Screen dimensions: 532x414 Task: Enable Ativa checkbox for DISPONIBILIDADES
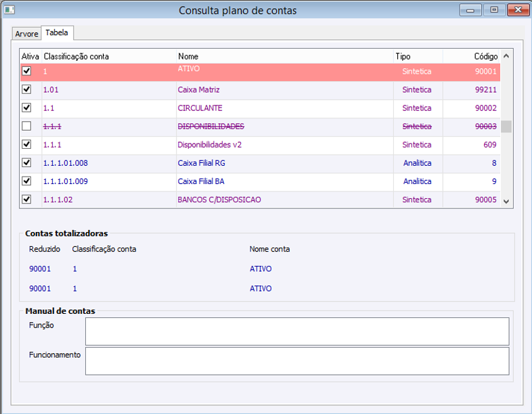[x=26, y=126]
